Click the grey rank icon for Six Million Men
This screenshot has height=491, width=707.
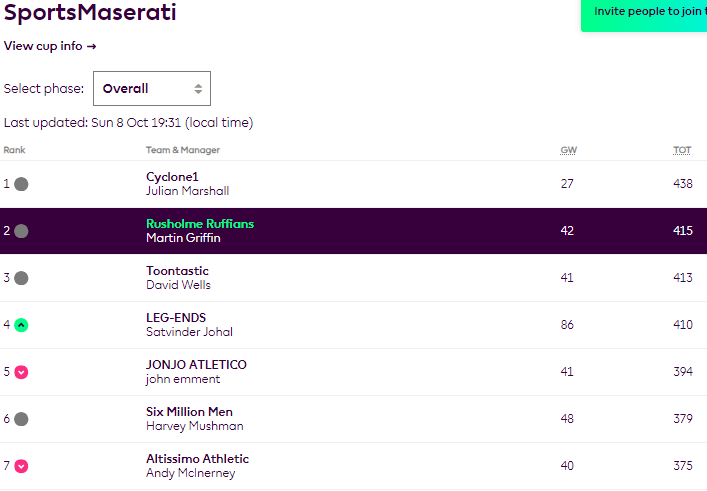point(21,419)
